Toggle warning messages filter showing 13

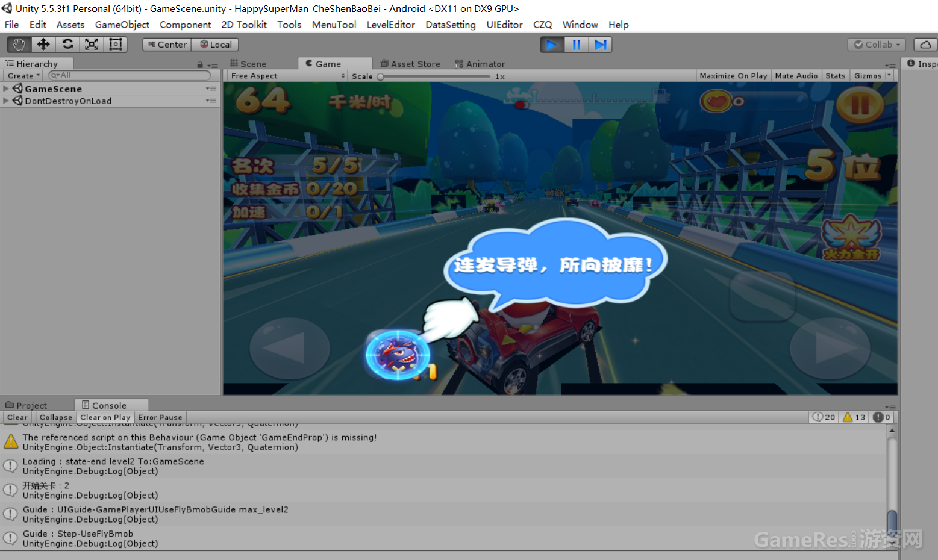[854, 417]
